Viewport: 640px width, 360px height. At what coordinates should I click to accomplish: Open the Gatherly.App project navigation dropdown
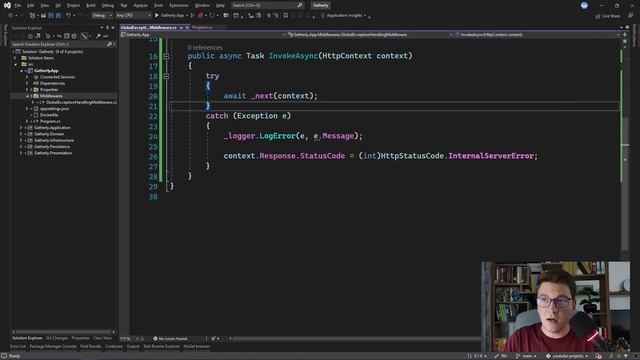click(203, 35)
